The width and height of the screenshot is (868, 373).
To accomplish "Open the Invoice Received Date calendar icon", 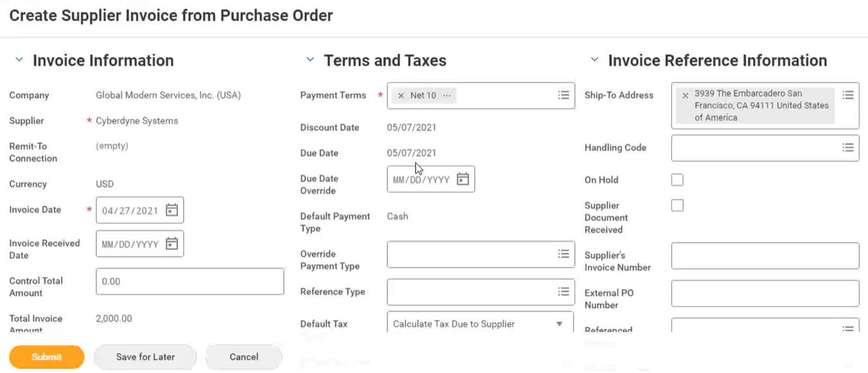I will pyautogui.click(x=172, y=244).
